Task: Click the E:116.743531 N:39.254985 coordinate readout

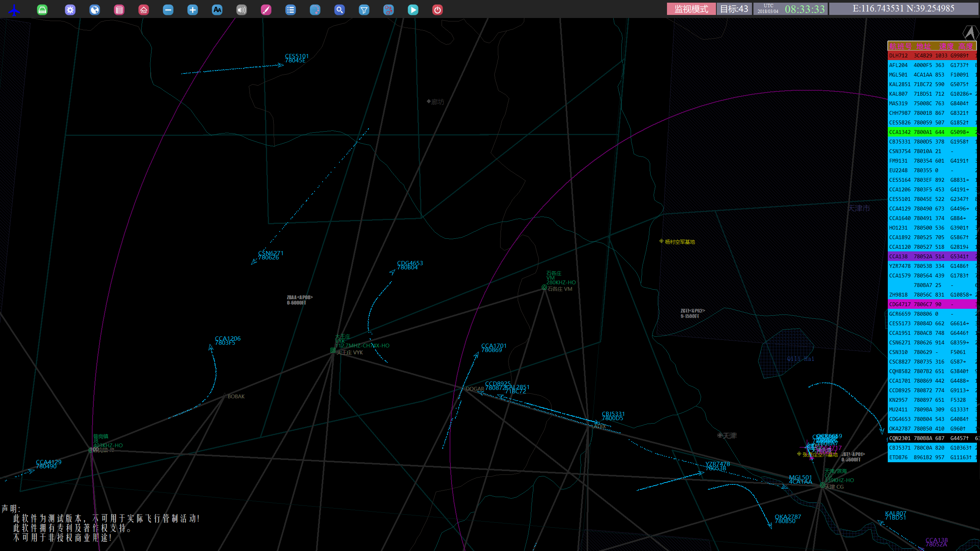Action: tap(903, 9)
